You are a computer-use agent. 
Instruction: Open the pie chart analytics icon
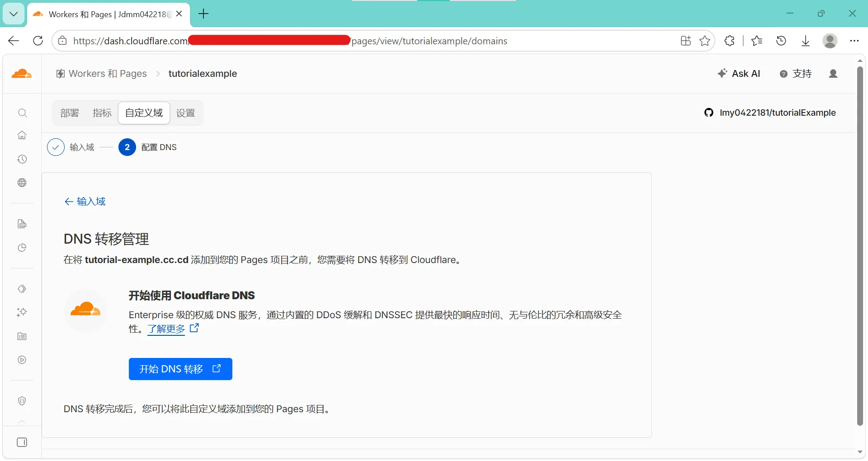click(x=22, y=248)
